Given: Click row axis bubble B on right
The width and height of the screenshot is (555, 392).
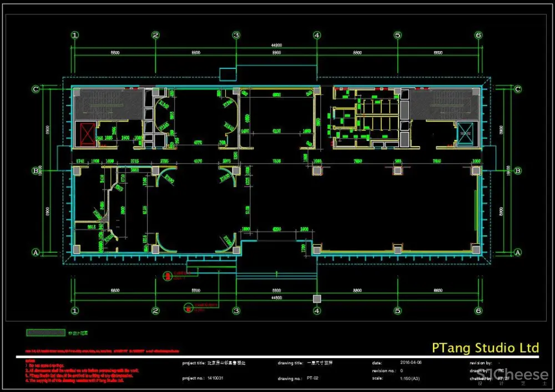Looking at the screenshot, I should click(518, 170).
